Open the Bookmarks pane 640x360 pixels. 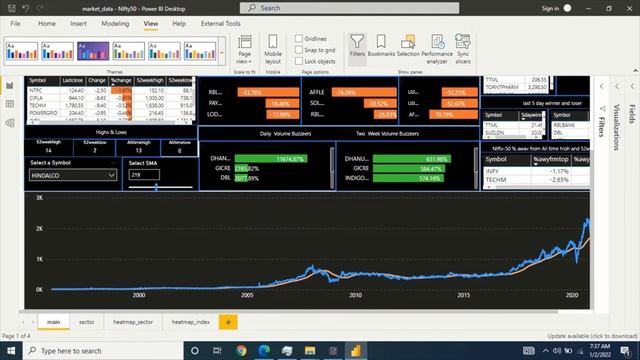coord(381,46)
